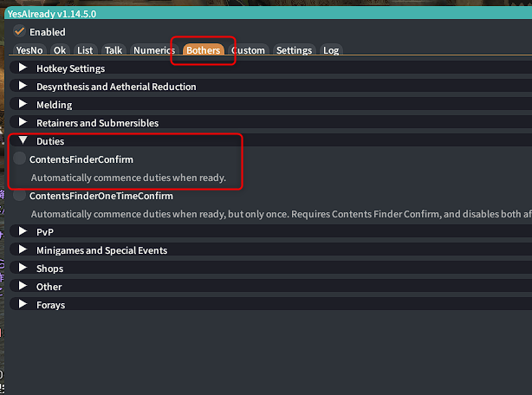Open the Settings tab
Viewport: 532px width, 395px height.
point(294,50)
